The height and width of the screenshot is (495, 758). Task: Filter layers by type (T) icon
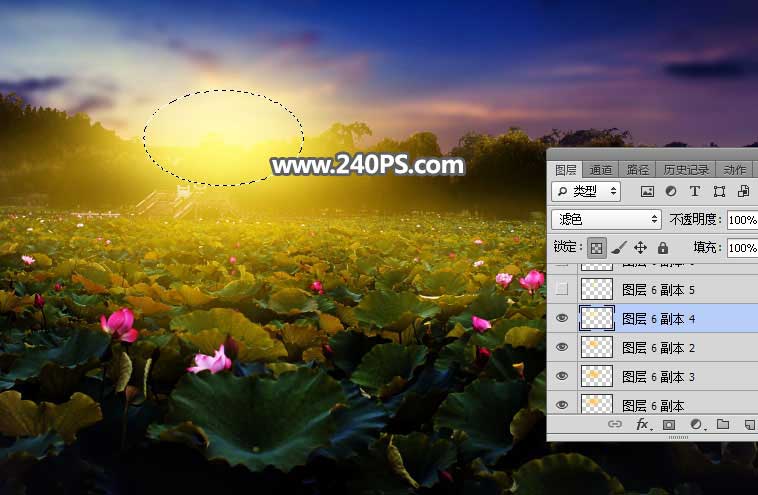tap(695, 191)
